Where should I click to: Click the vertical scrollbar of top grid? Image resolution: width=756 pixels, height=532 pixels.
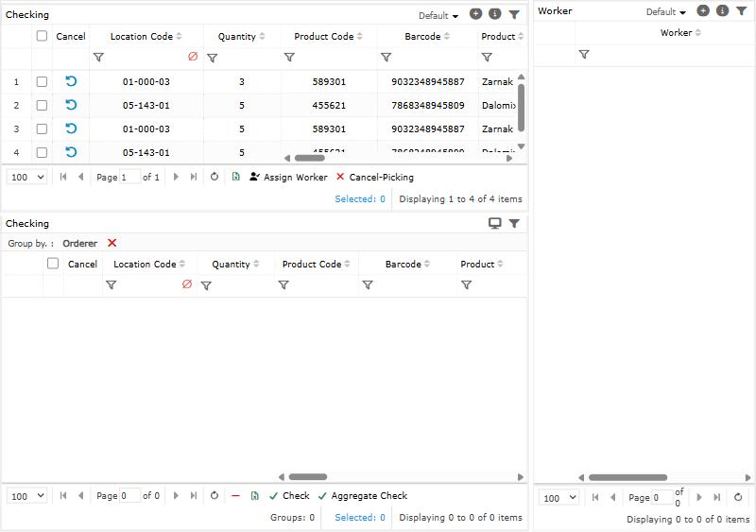coord(522,108)
